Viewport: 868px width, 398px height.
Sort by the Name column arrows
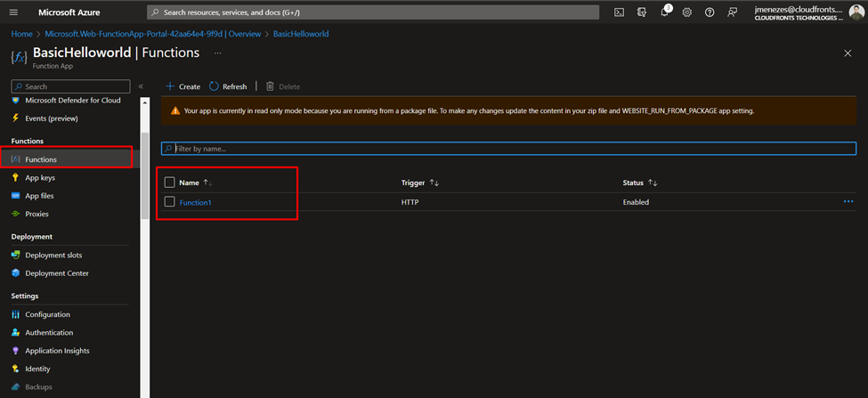click(208, 183)
